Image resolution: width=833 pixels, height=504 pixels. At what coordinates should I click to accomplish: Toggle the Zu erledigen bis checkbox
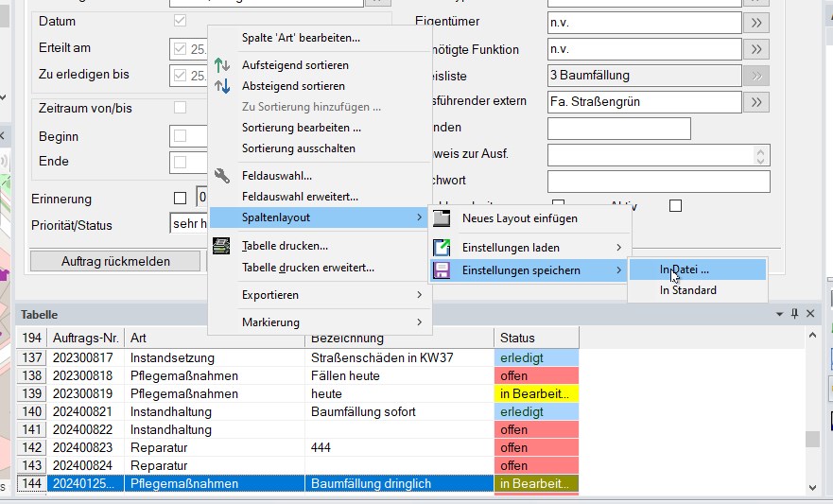[180, 76]
